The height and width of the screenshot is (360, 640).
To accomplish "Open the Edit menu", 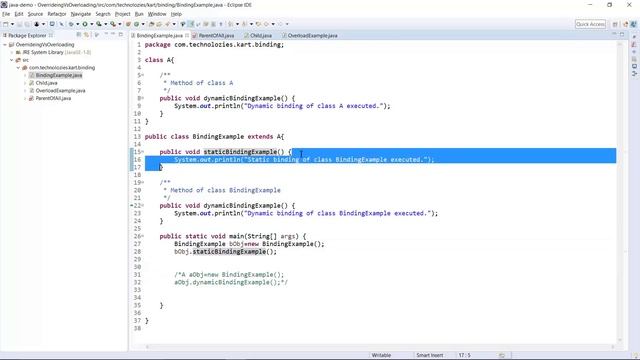I will pyautogui.click(x=19, y=14).
